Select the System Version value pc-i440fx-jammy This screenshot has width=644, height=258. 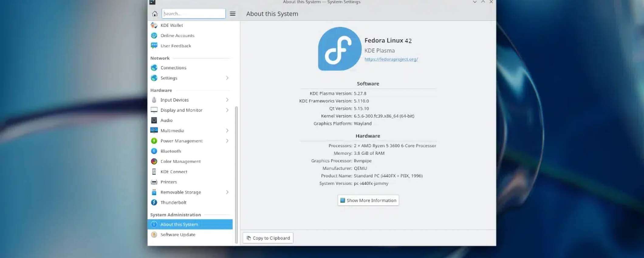point(371,183)
